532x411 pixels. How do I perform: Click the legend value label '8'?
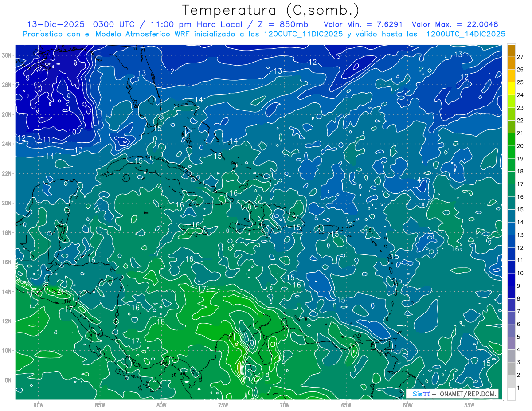click(x=519, y=299)
